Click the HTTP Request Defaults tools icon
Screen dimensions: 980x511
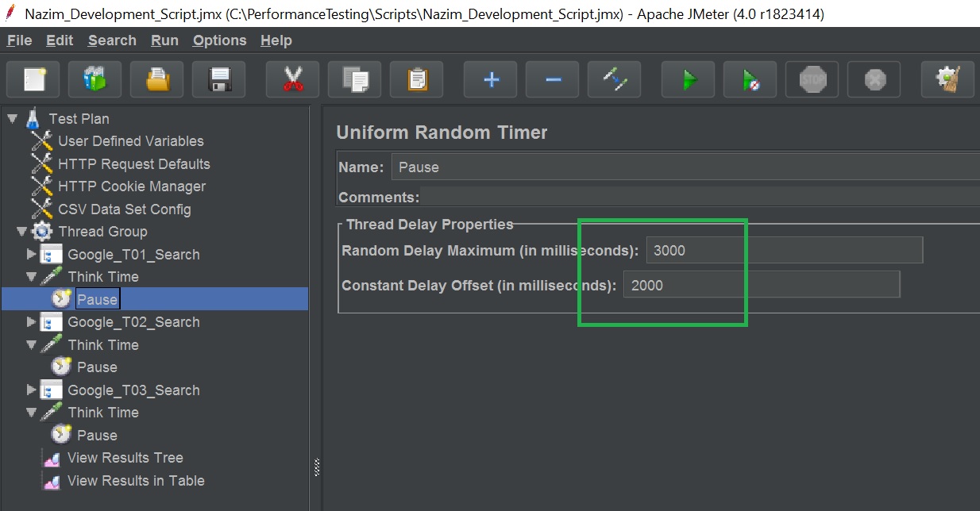pos(41,164)
